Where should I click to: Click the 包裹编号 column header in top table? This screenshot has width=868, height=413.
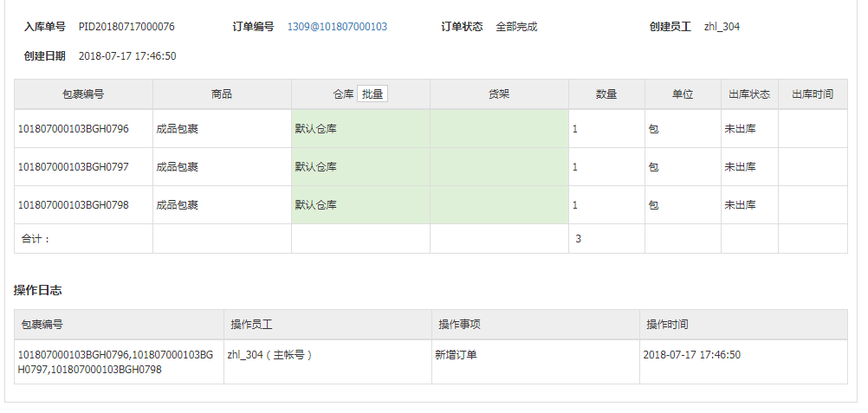click(x=83, y=94)
